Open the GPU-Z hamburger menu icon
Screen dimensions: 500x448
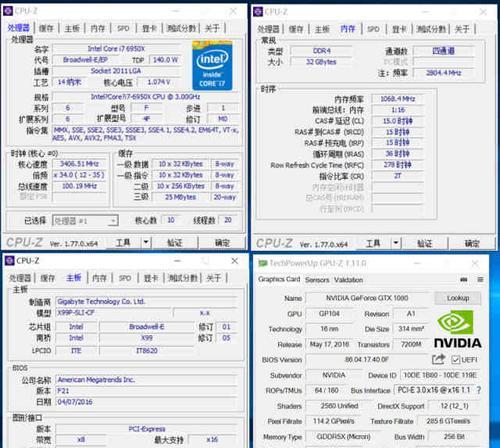pyautogui.click(x=480, y=280)
